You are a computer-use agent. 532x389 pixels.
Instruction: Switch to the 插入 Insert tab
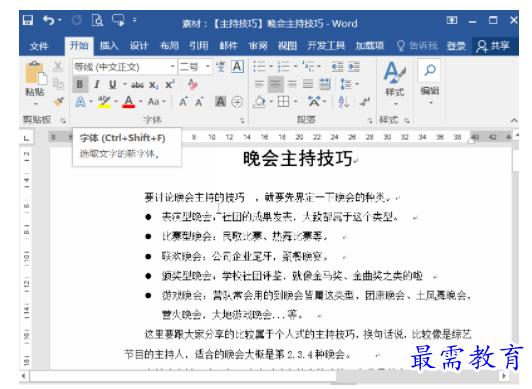click(109, 46)
